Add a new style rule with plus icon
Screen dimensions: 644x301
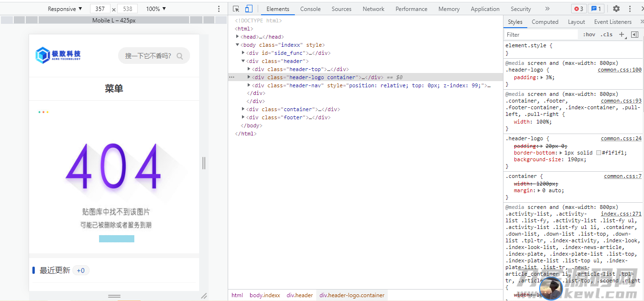[621, 34]
